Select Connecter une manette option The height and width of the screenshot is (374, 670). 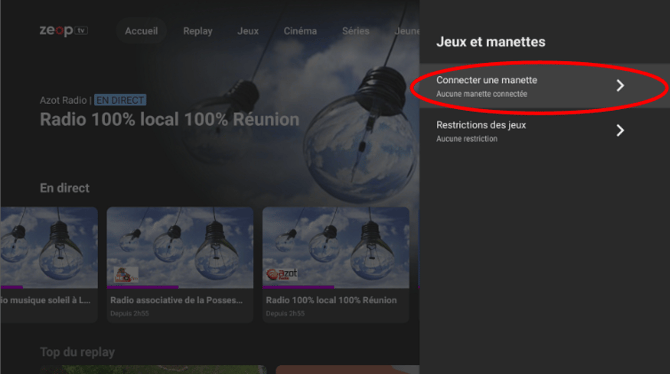[544, 86]
